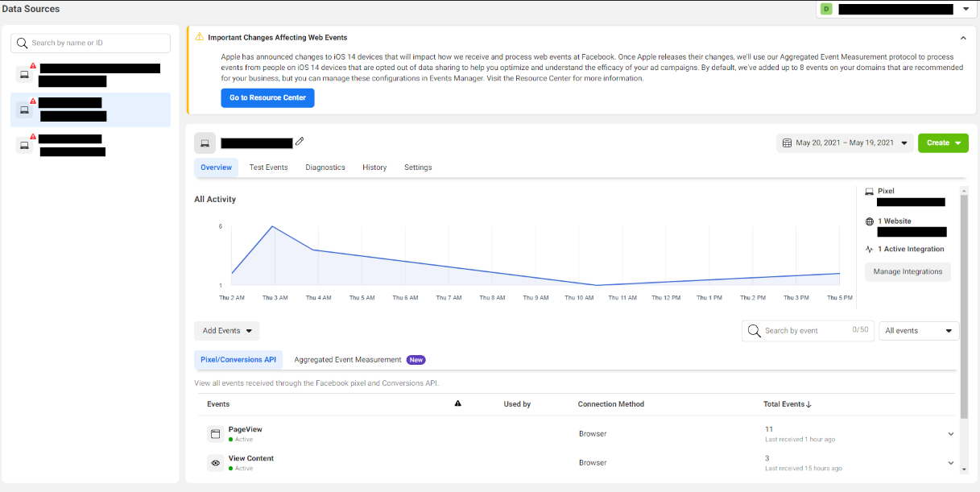Click the calendar icon in date range picker

[x=786, y=143]
